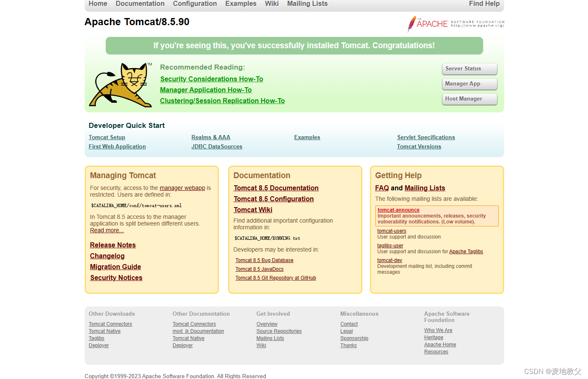The image size is (588, 379).
Task: Subscribe via the tomcat-announce mailing list link
Action: pyautogui.click(x=398, y=210)
